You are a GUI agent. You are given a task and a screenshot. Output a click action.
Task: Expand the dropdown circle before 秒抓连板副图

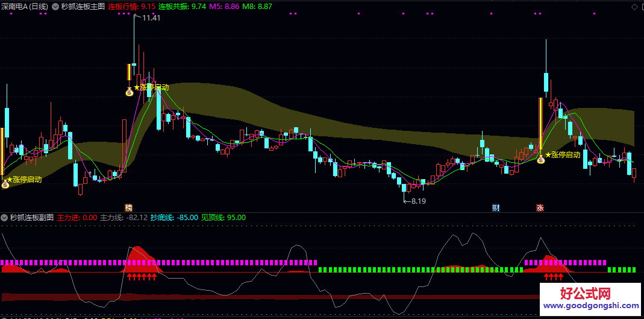pyautogui.click(x=4, y=218)
